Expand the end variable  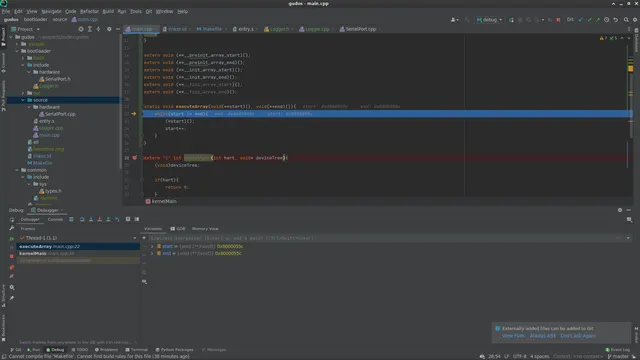[152, 253]
